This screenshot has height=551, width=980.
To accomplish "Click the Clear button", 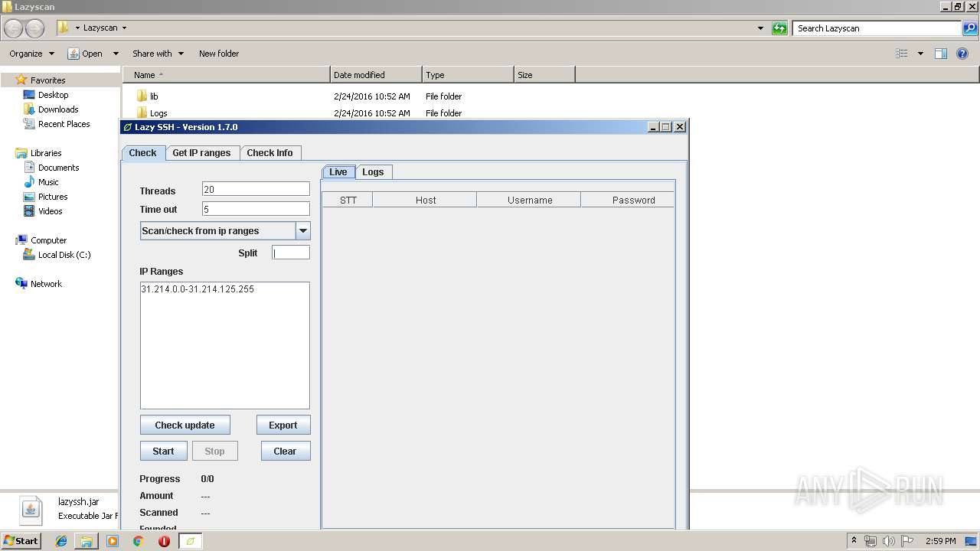I will (x=285, y=452).
